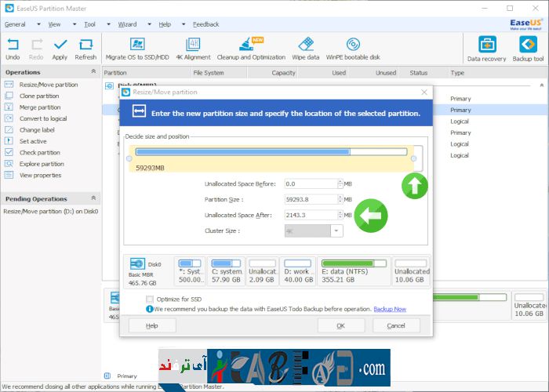This screenshot has height=392, width=549.
Task: Click the Partition Size input field
Action: [311, 199]
